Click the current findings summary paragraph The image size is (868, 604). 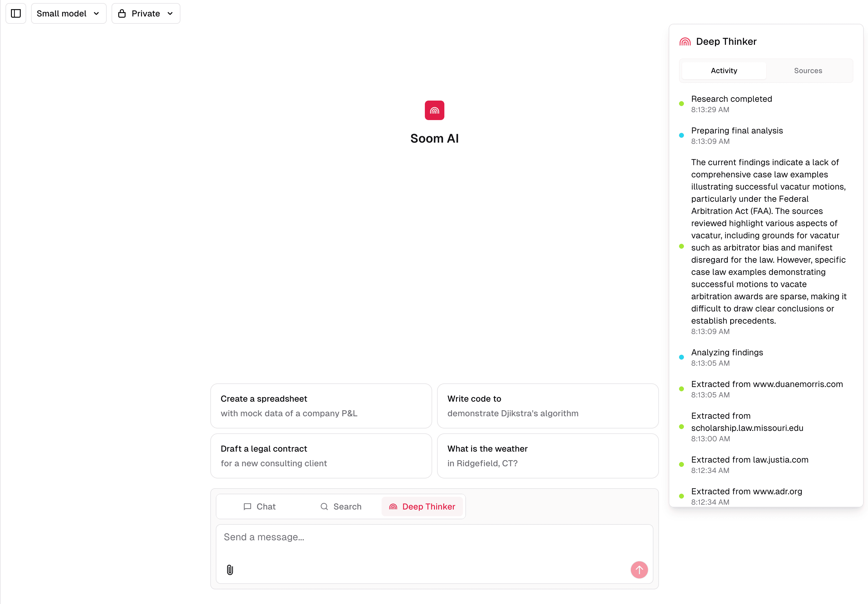pyautogui.click(x=769, y=242)
